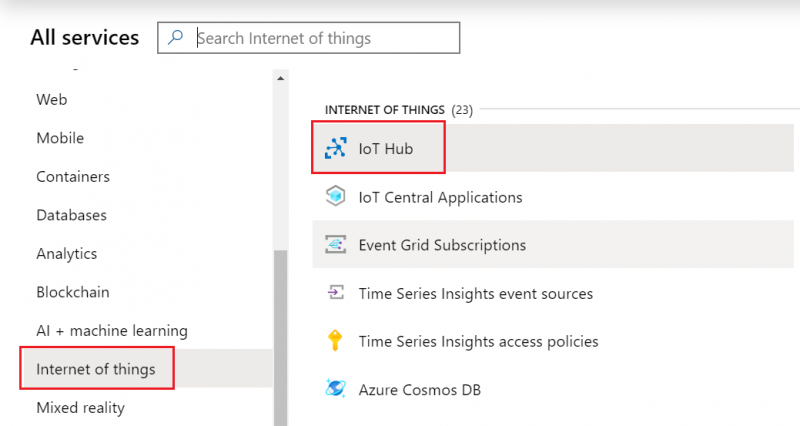Open the IoT Hub service link
This screenshot has height=426, width=800.
[x=386, y=149]
